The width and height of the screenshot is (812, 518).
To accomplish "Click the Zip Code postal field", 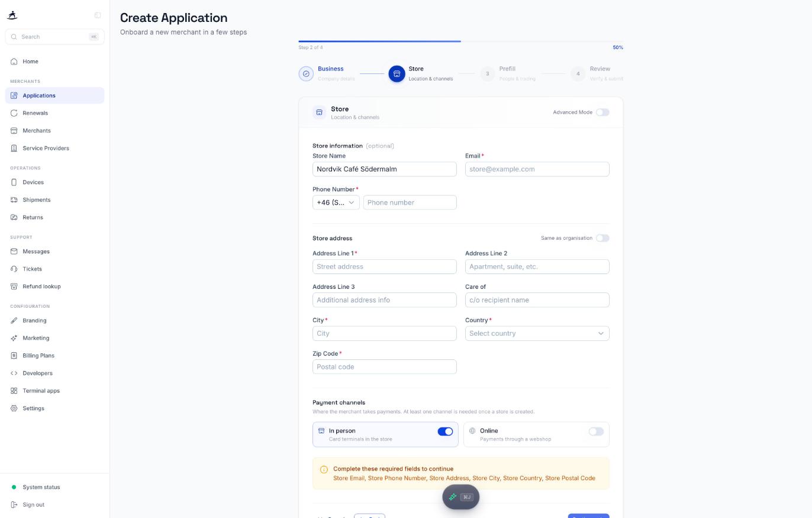I will pos(385,367).
